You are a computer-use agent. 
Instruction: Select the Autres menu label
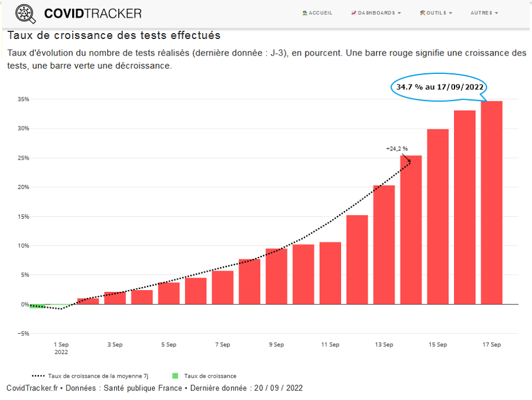pos(481,13)
